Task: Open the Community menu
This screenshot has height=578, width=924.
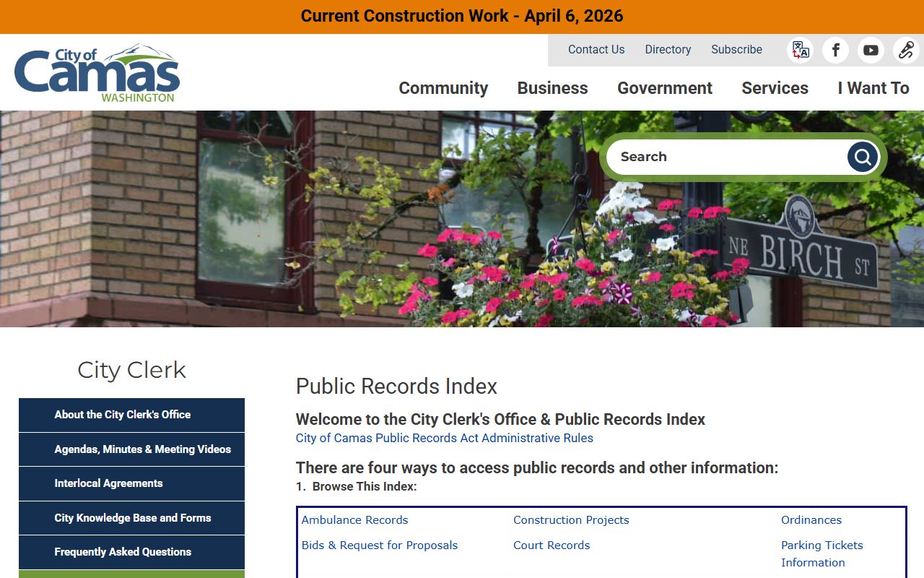Action: (443, 88)
